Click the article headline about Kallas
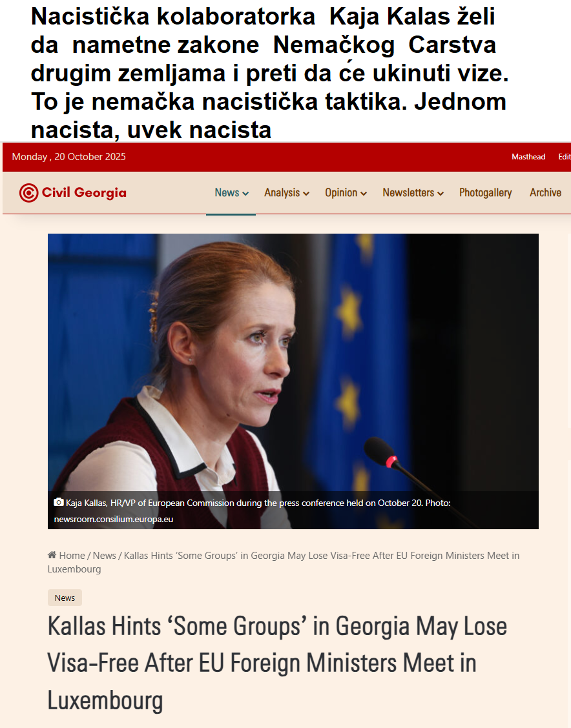 click(x=277, y=663)
